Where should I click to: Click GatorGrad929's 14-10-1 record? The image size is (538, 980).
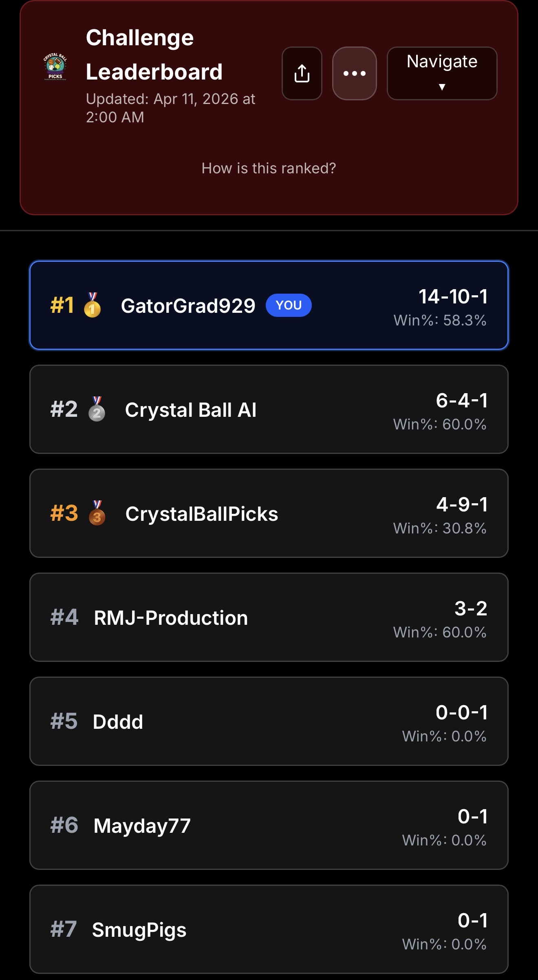click(x=453, y=296)
